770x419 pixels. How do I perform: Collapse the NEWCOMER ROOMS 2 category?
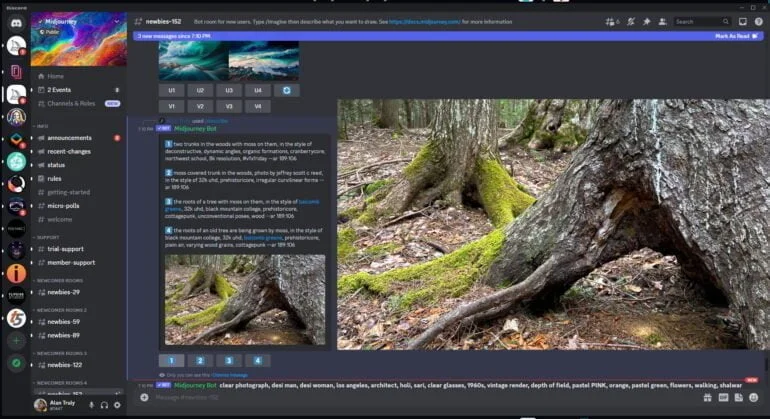pos(60,309)
